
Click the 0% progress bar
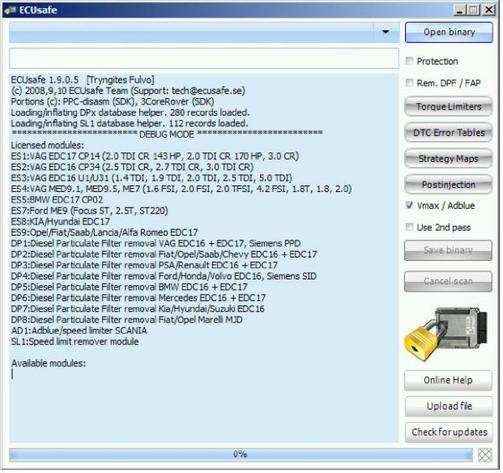[x=241, y=455]
